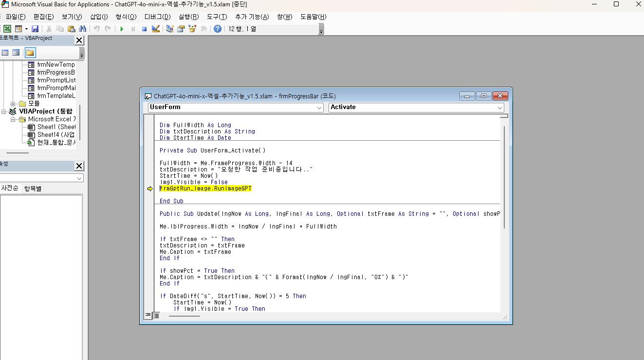This screenshot has width=644, height=360.
Task: Open the Activate procedure dropdown
Action: click(500, 108)
